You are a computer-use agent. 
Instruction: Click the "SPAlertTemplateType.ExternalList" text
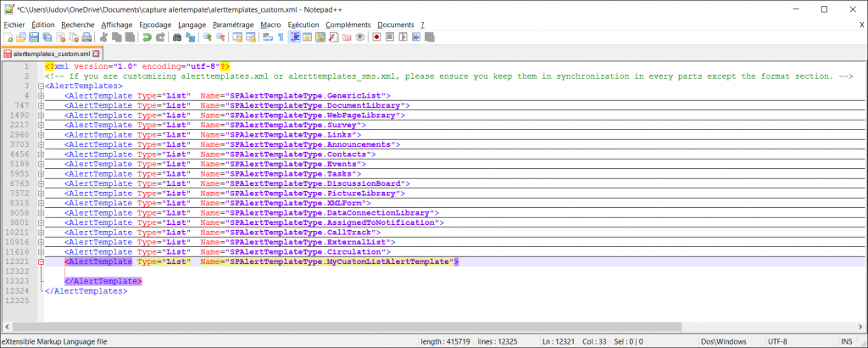pos(310,242)
